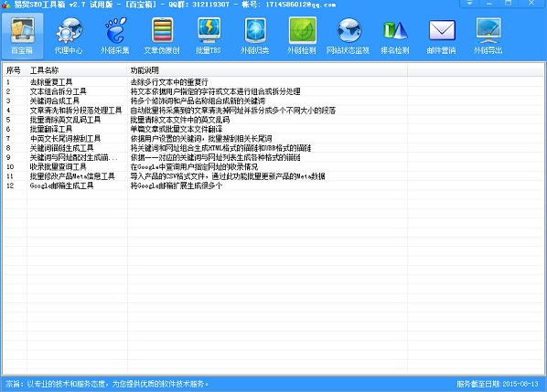The height and width of the screenshot is (392, 547).
Task: Open the 排名检测 shapes icon
Action: tap(395, 36)
